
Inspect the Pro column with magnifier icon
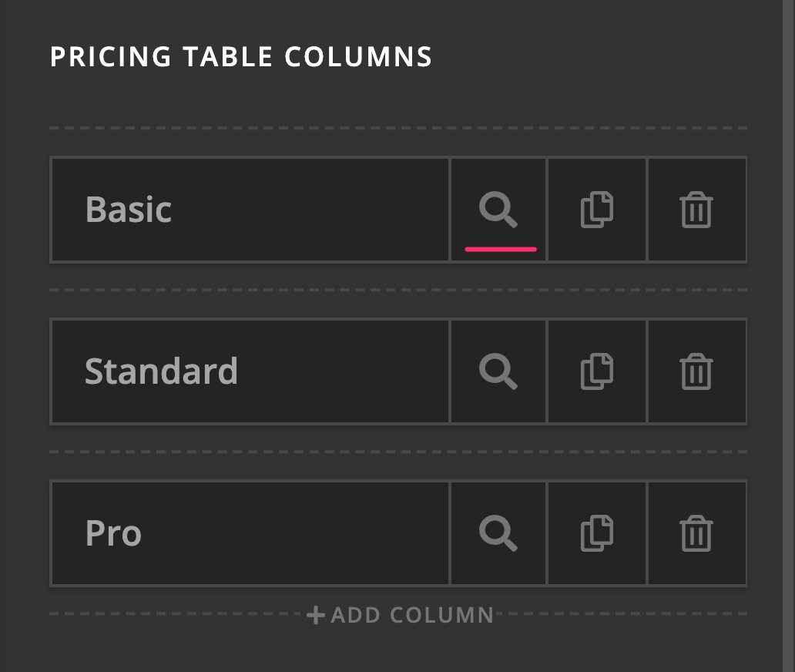click(498, 533)
